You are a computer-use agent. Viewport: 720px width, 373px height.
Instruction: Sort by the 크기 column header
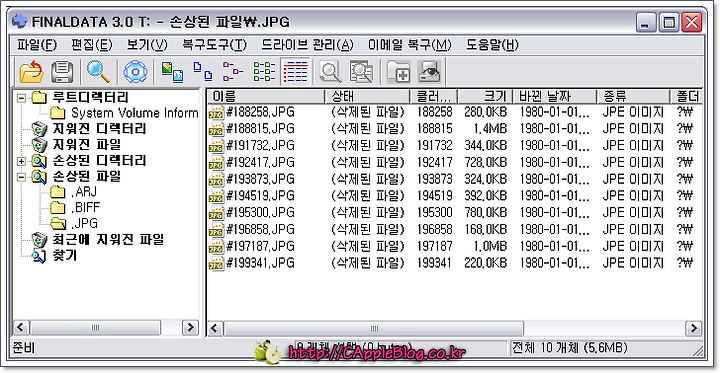(485, 96)
